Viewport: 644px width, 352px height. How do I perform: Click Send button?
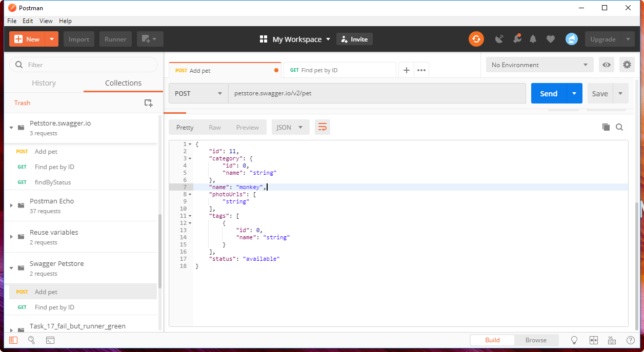[x=549, y=93]
